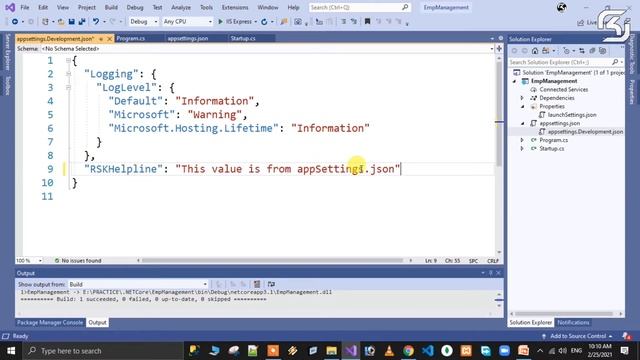640x360 pixels.
Task: Open the Debug menu
Action: coord(135,7)
